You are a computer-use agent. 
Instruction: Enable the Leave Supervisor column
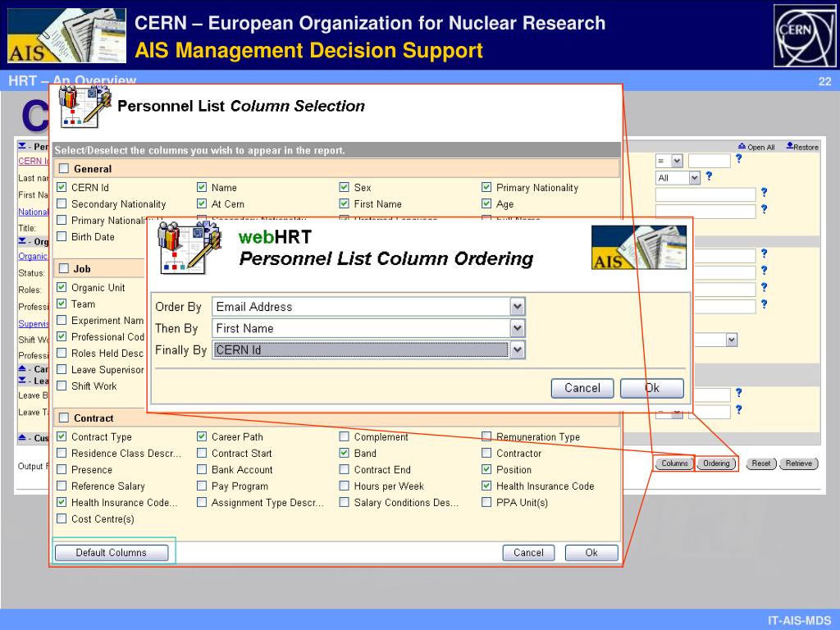tap(62, 369)
